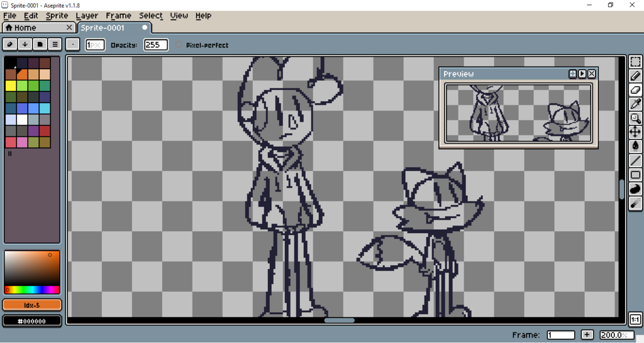Open the Select menu
The image size is (644, 343).
(x=151, y=16)
